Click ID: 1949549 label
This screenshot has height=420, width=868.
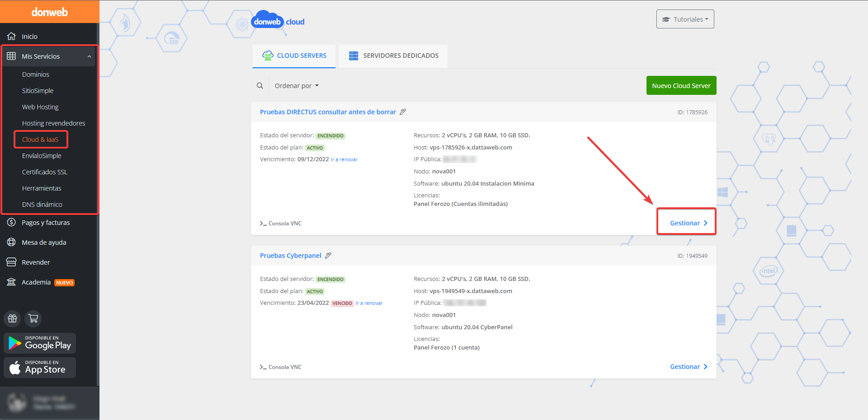(692, 256)
